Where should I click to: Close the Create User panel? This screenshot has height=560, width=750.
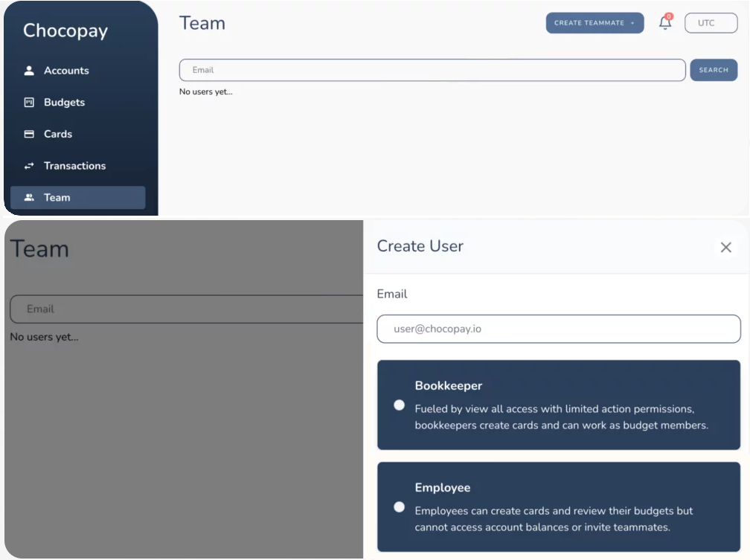click(x=725, y=248)
